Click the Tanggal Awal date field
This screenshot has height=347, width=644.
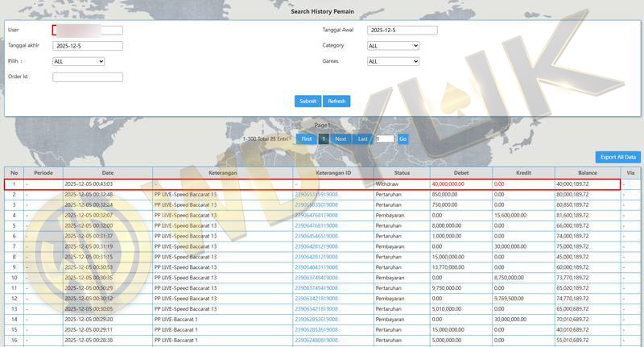click(x=402, y=31)
